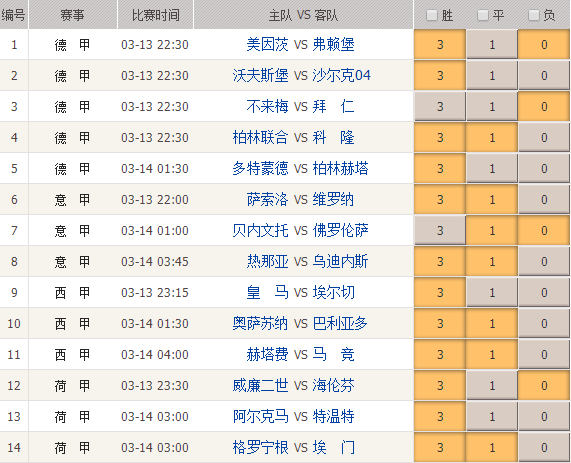Image resolution: width=571 pixels, height=463 pixels.
Task: Toggle draw option 1 for 格罗宁根 VS 埃门
Action: click(492, 447)
